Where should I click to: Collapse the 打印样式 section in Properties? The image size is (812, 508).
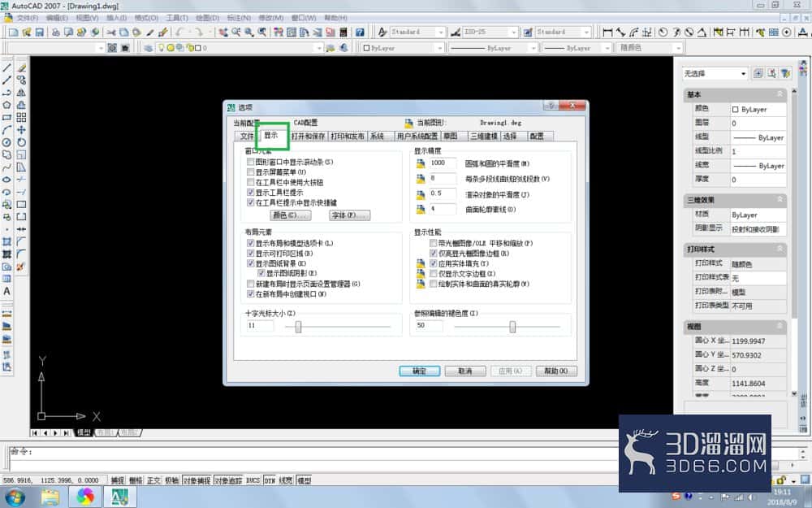(x=780, y=249)
